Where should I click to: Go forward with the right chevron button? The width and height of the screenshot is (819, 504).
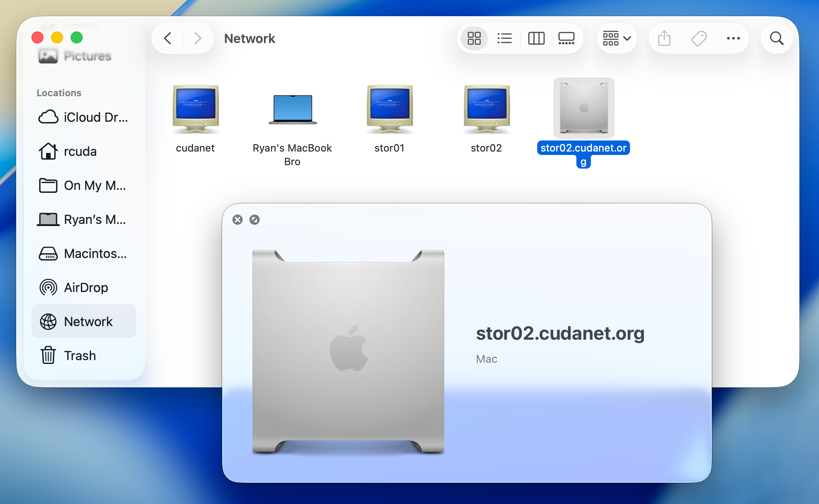(x=198, y=38)
